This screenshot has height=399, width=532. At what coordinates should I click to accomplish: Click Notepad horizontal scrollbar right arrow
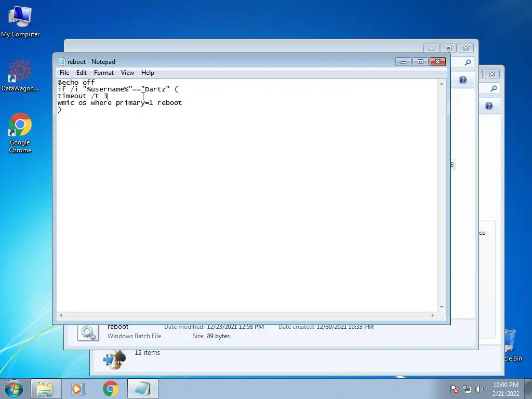[432, 315]
